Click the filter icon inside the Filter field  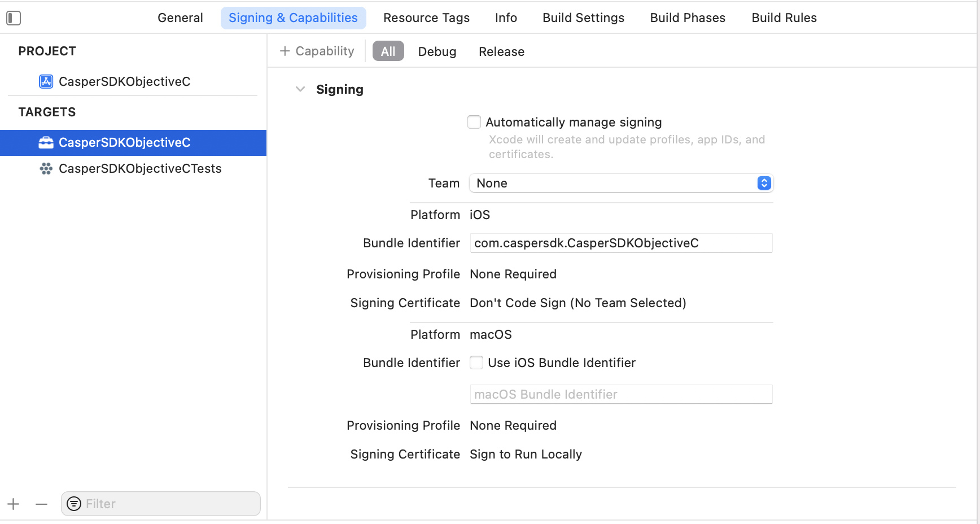[74, 503]
